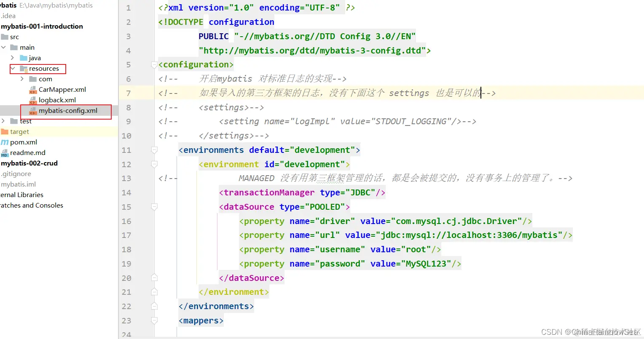Select the .idea folder row
Image resolution: width=644 pixels, height=339 pixels.
59,16
